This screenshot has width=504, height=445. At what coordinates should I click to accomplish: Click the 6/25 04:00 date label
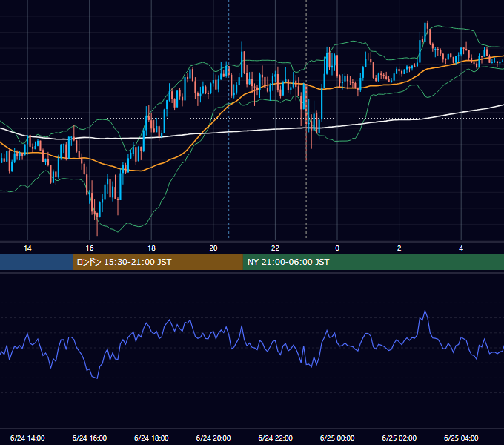(461, 438)
